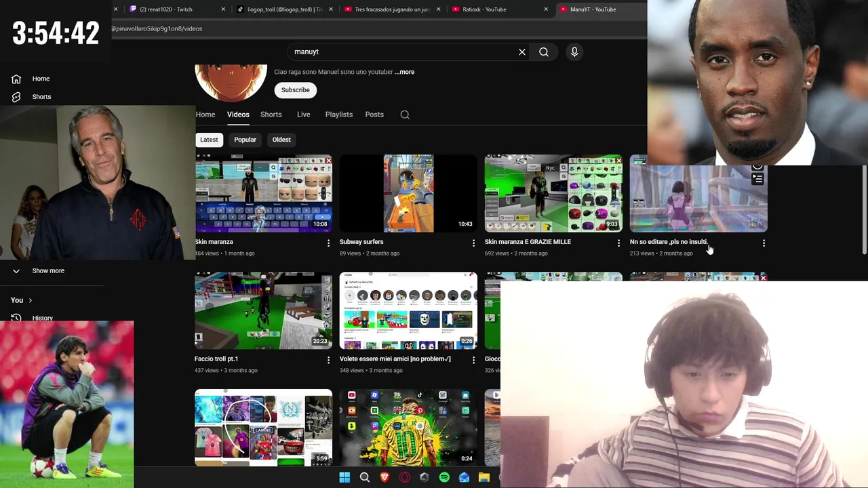Open options menu for Subway surfers video
The image size is (868, 488).
point(473,243)
